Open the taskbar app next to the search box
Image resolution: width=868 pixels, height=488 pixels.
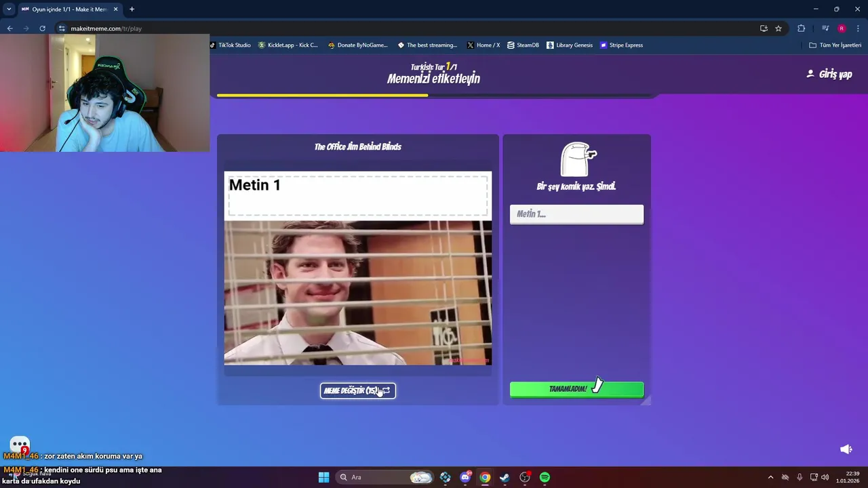click(x=445, y=477)
